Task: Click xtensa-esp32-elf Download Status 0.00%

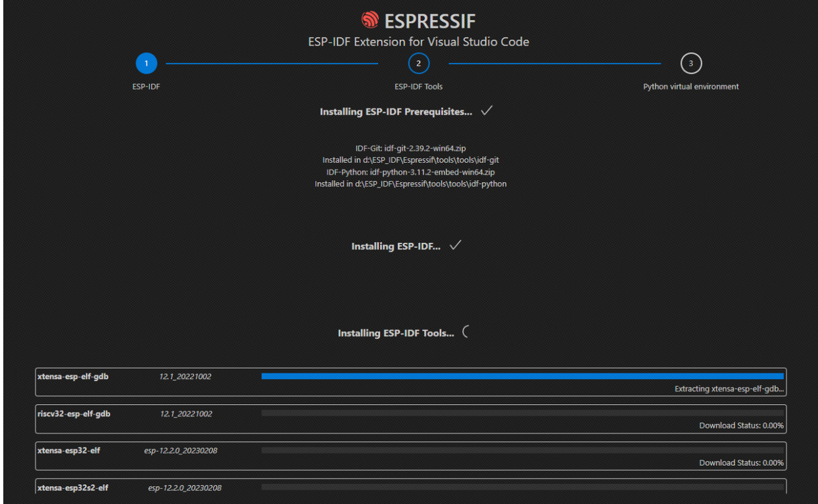Action: pyautogui.click(x=742, y=463)
